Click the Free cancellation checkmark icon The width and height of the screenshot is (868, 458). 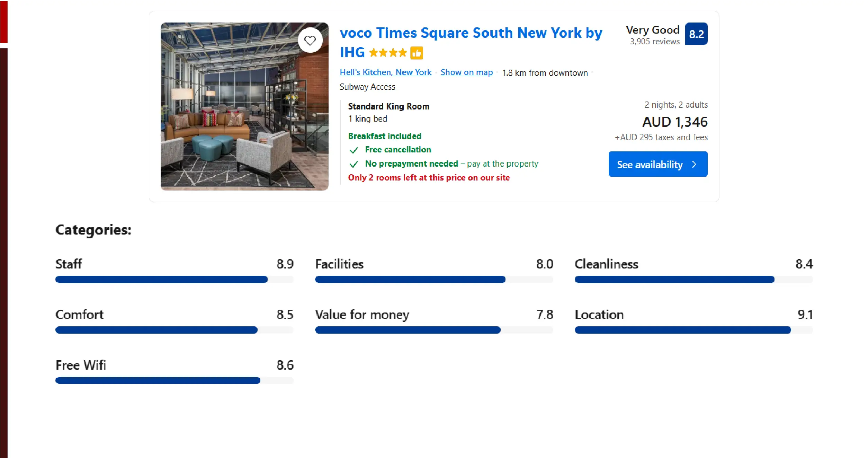354,150
